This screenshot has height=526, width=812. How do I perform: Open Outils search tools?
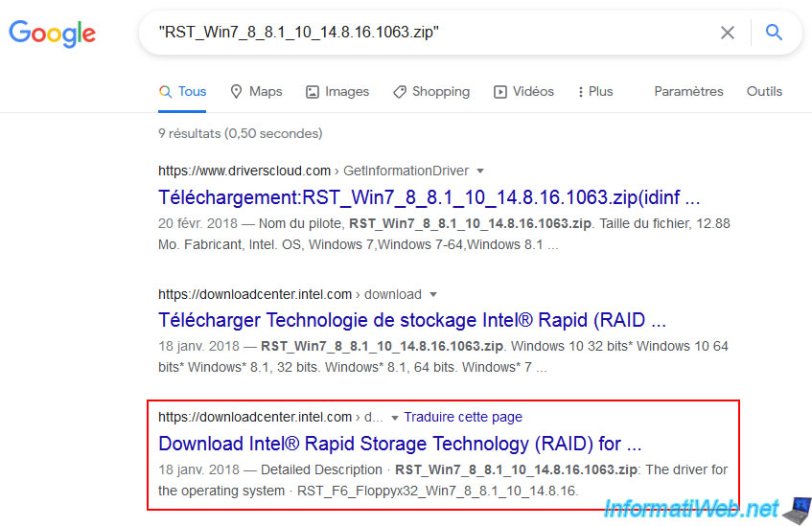764,92
